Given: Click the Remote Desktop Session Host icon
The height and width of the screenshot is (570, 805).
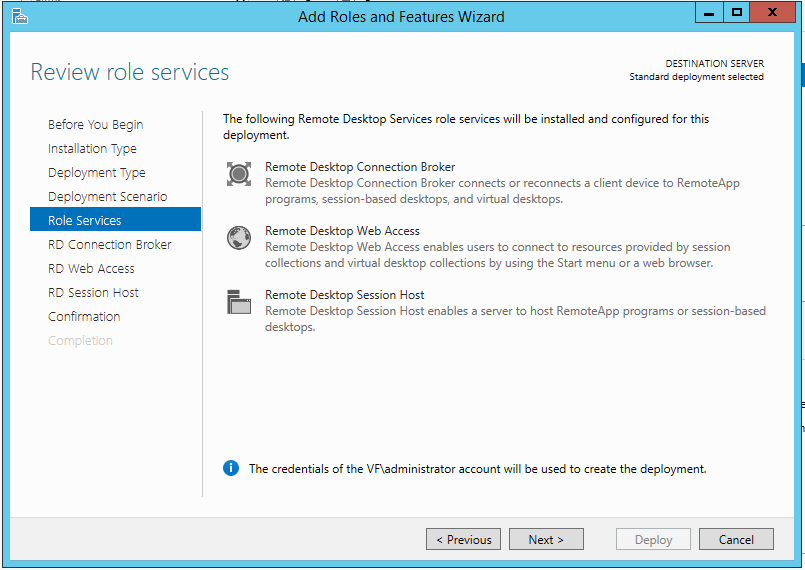Looking at the screenshot, I should [238, 302].
